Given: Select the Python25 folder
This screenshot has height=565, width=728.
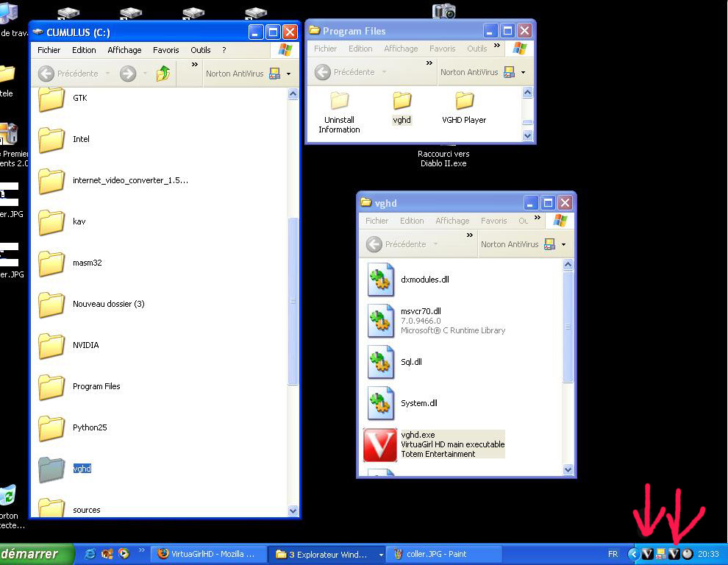Looking at the screenshot, I should click(72, 427).
